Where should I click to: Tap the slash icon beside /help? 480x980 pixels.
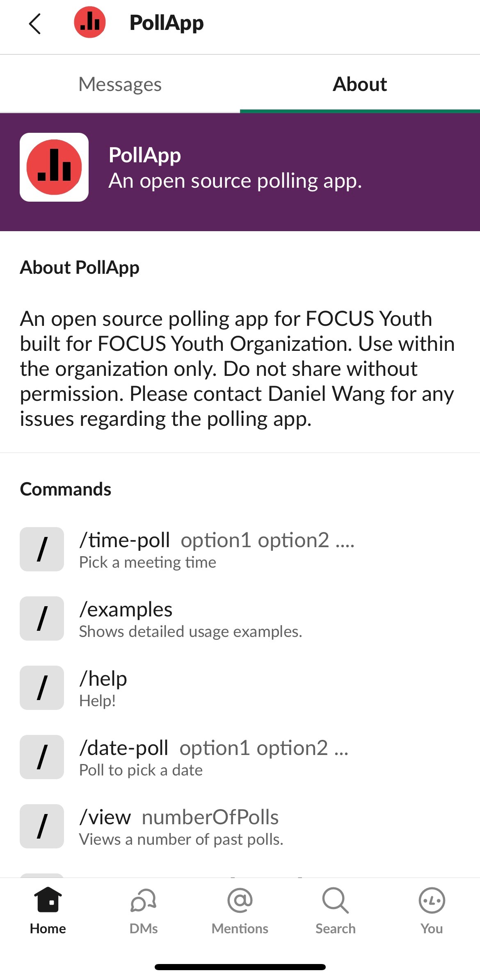point(42,688)
